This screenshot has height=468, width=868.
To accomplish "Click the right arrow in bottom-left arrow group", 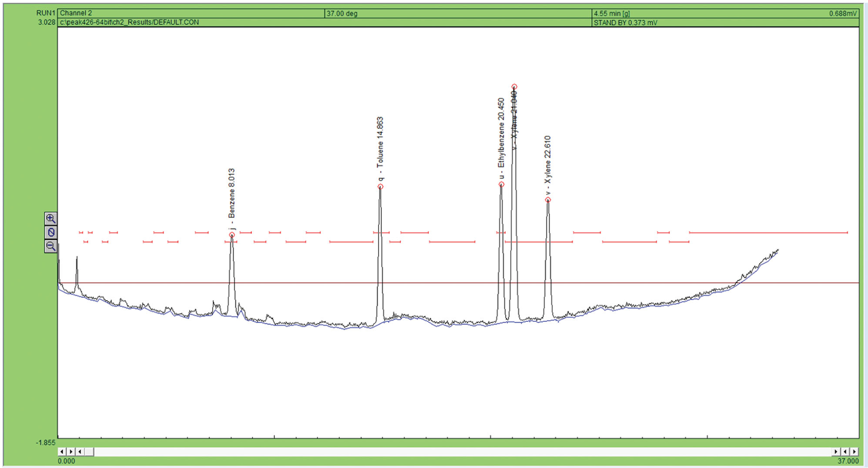I will click(71, 452).
